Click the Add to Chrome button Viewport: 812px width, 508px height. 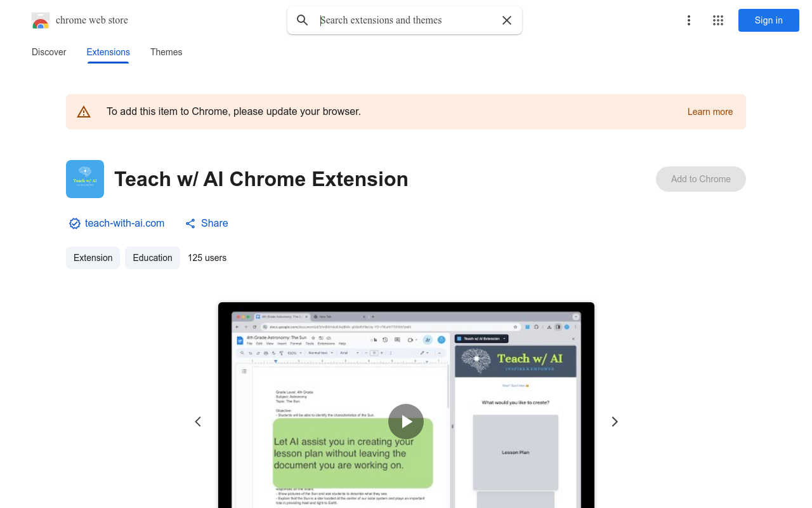(701, 179)
